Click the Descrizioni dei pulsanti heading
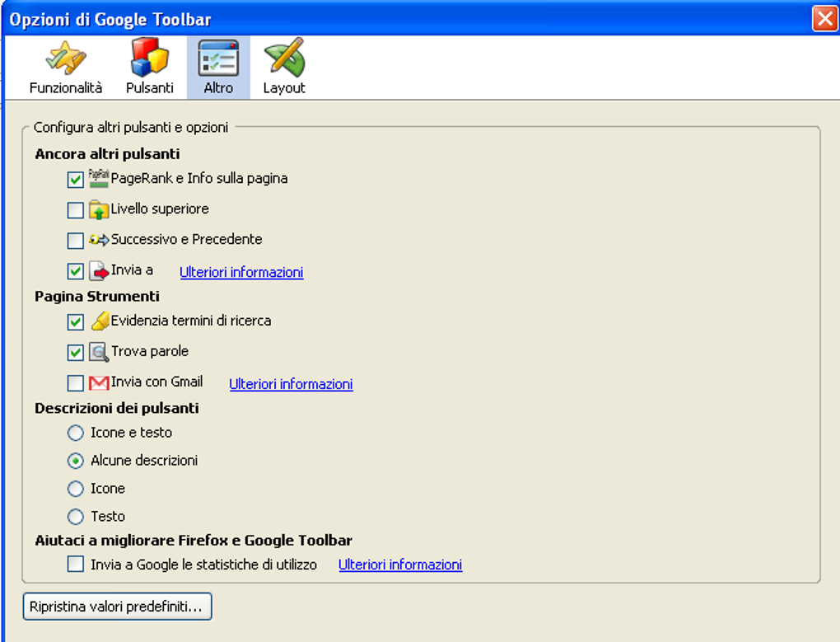Viewport: 840px width, 642px height. 117,408
